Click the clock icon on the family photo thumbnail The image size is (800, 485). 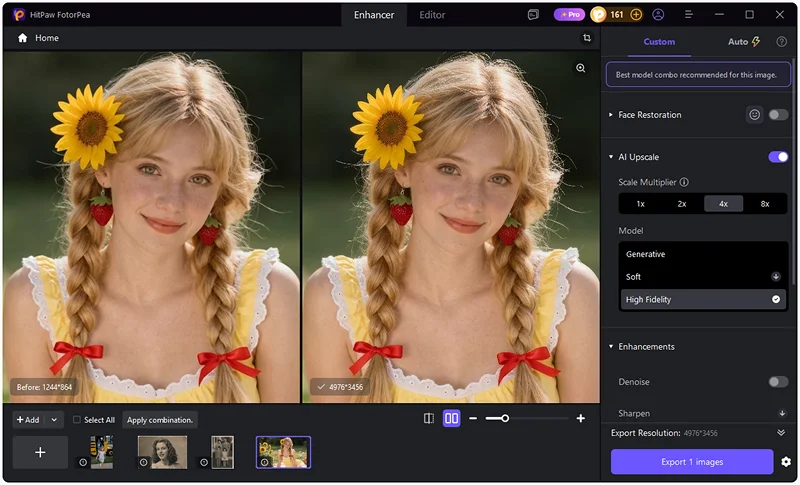204,462
